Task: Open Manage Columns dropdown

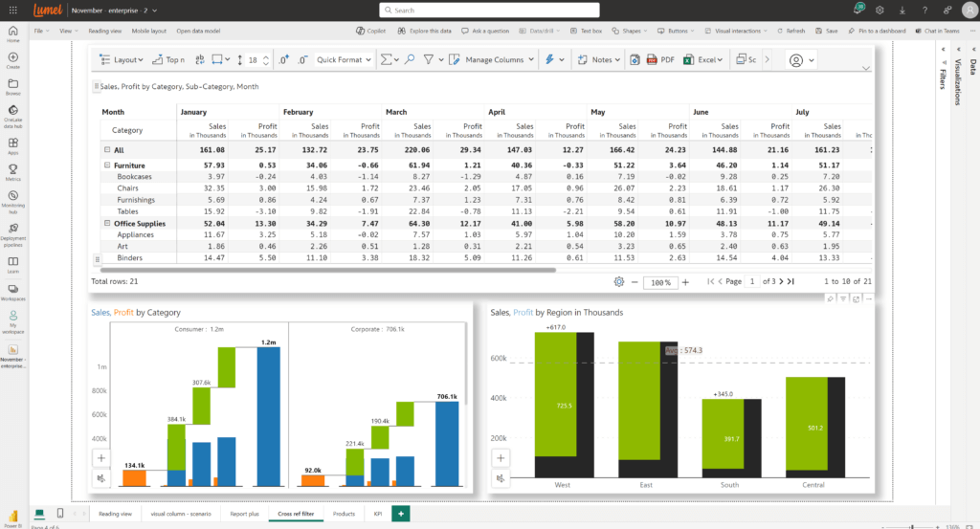Action: point(491,59)
